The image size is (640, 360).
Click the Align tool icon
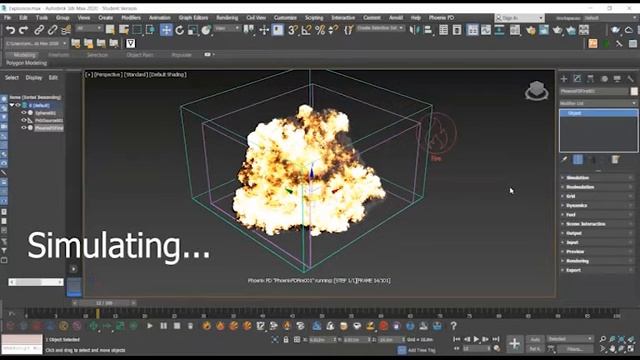point(428,30)
